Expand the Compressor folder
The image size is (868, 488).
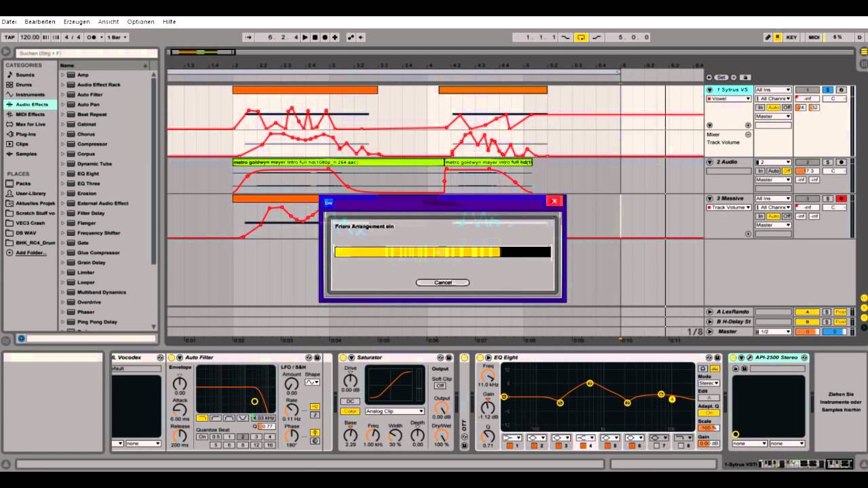63,144
